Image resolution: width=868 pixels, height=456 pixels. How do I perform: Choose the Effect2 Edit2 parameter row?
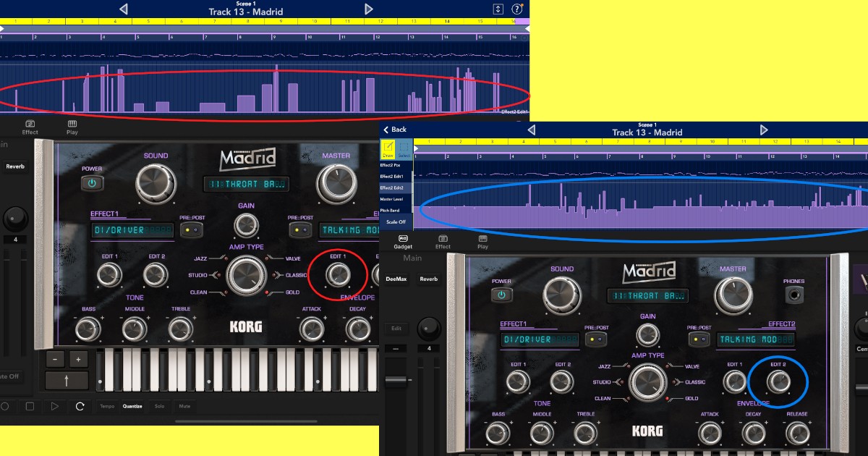coord(396,188)
